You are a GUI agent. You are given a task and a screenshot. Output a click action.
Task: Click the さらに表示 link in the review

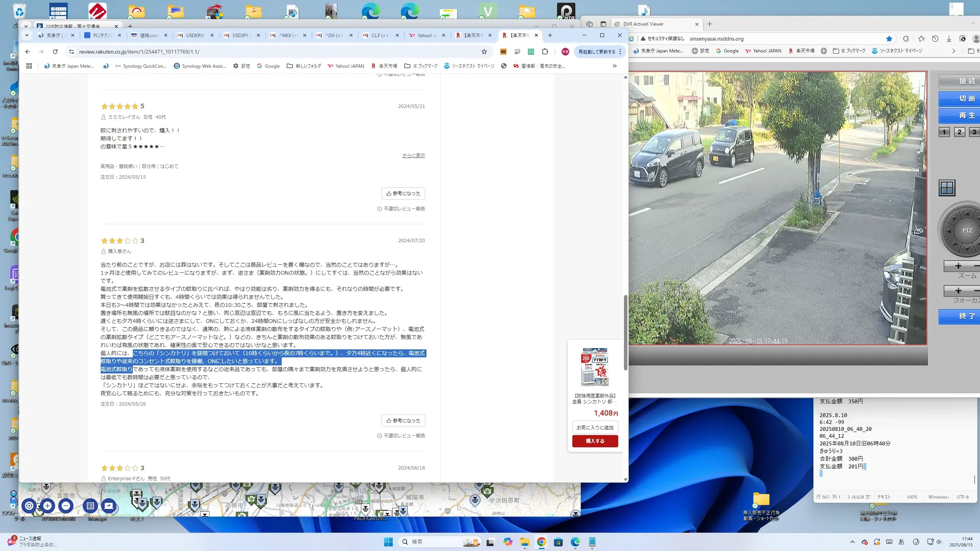coord(413,155)
